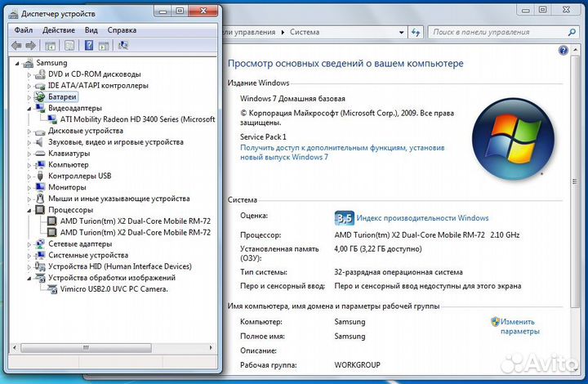Image resolution: width=588 pixels, height=384 pixels.
Task: Open the Файл menu
Action: tap(23, 30)
